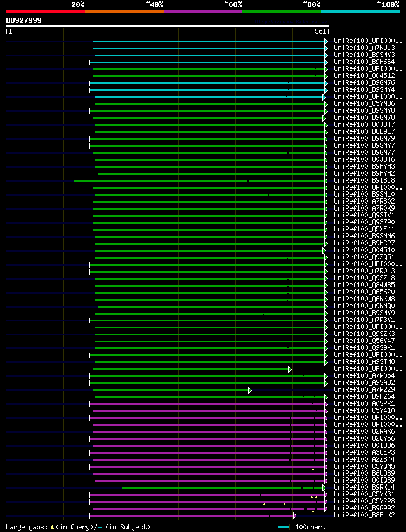Open hit UniRef100_C5Y410
The height and width of the screenshot is (532, 406).
(x=364, y=411)
